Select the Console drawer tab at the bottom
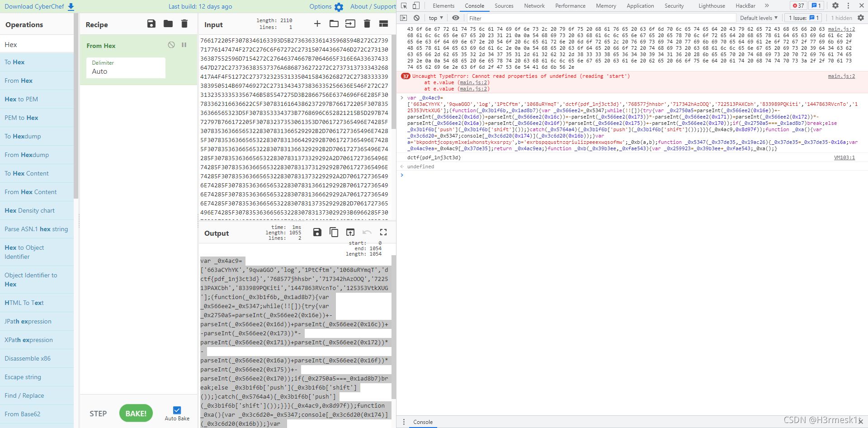 click(x=423, y=422)
